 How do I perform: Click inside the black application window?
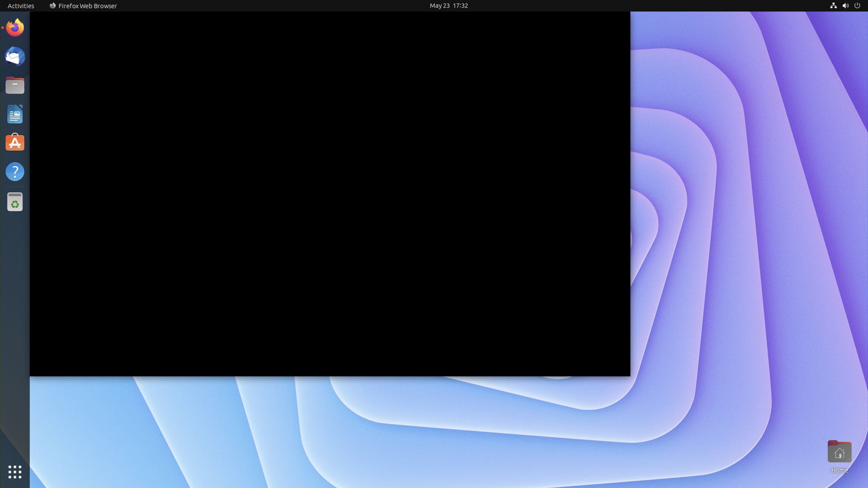pyautogui.click(x=330, y=194)
